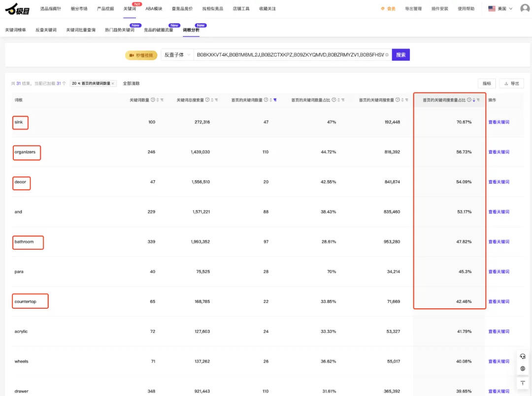The width and height of the screenshot is (532, 396).
Task: Play the 秒懂视频 tutorial video button
Action: click(141, 55)
